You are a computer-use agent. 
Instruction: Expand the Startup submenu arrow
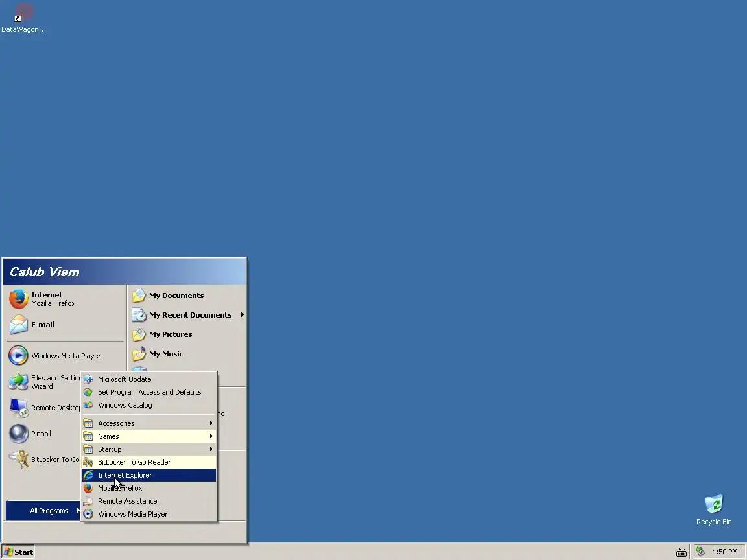[x=211, y=449]
